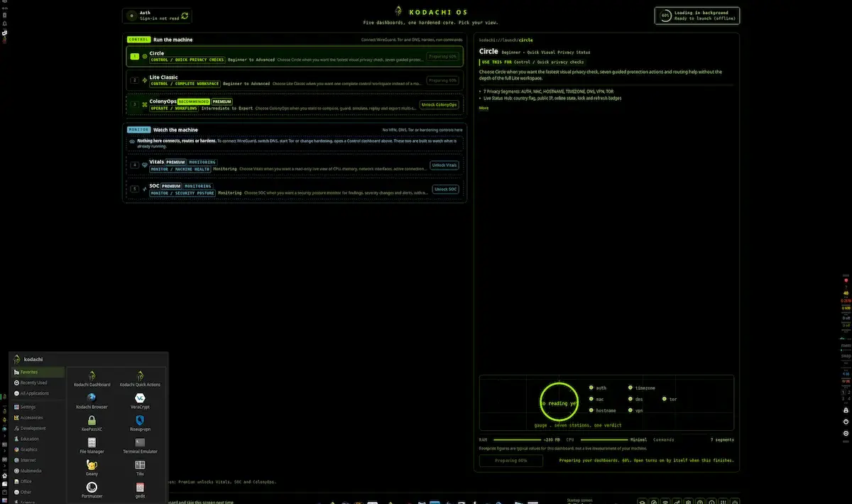Click the Preparing 60% button on the Circle row
Image resolution: width=852 pixels, height=504 pixels.
click(x=442, y=56)
